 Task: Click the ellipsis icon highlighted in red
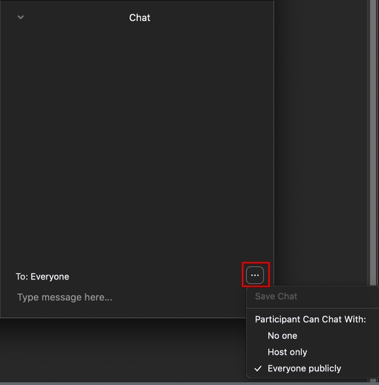coord(255,275)
